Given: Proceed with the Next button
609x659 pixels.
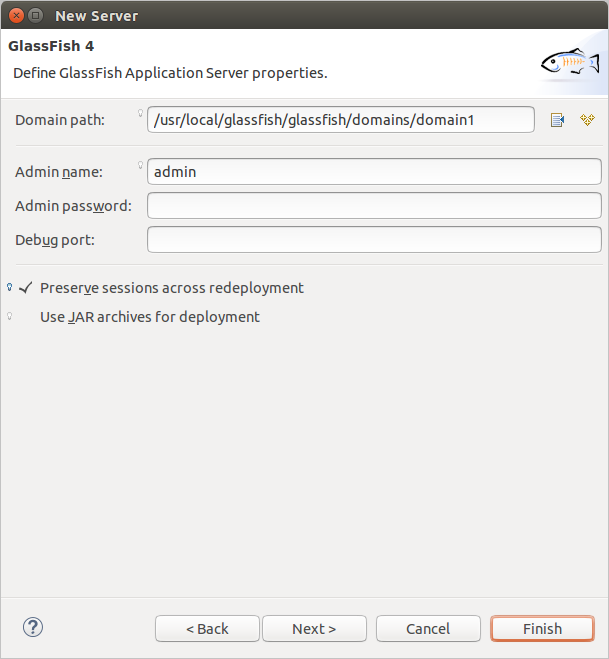Looking at the screenshot, I should 314,629.
